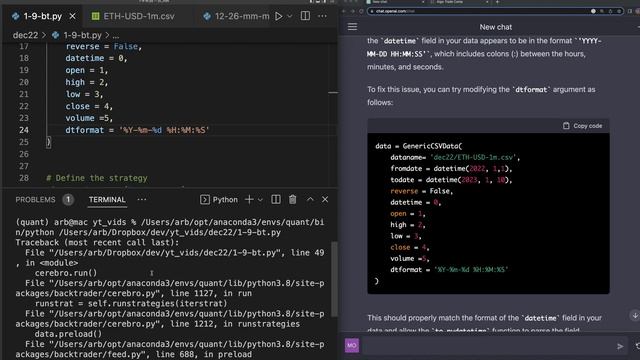The height and width of the screenshot is (360, 640).
Task: Close the 1-9-bt.py tab
Action: point(72,16)
